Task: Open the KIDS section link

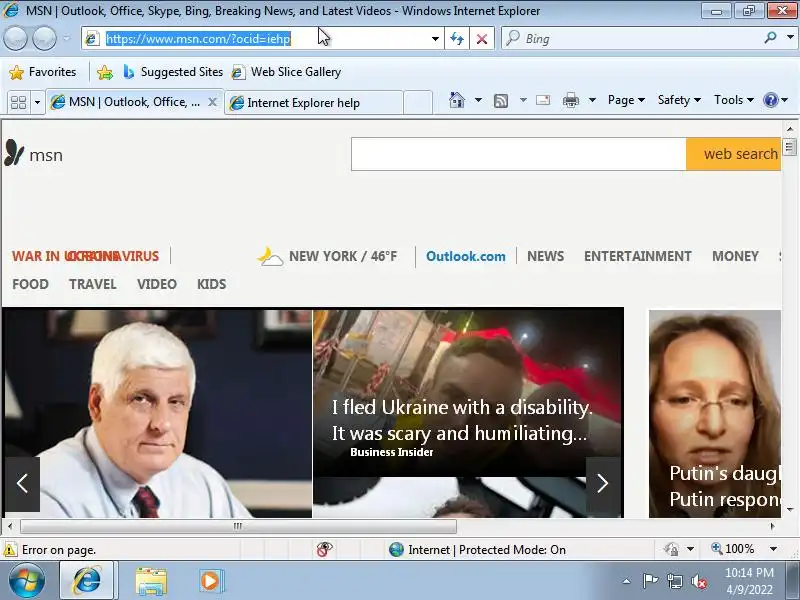Action: (x=211, y=284)
